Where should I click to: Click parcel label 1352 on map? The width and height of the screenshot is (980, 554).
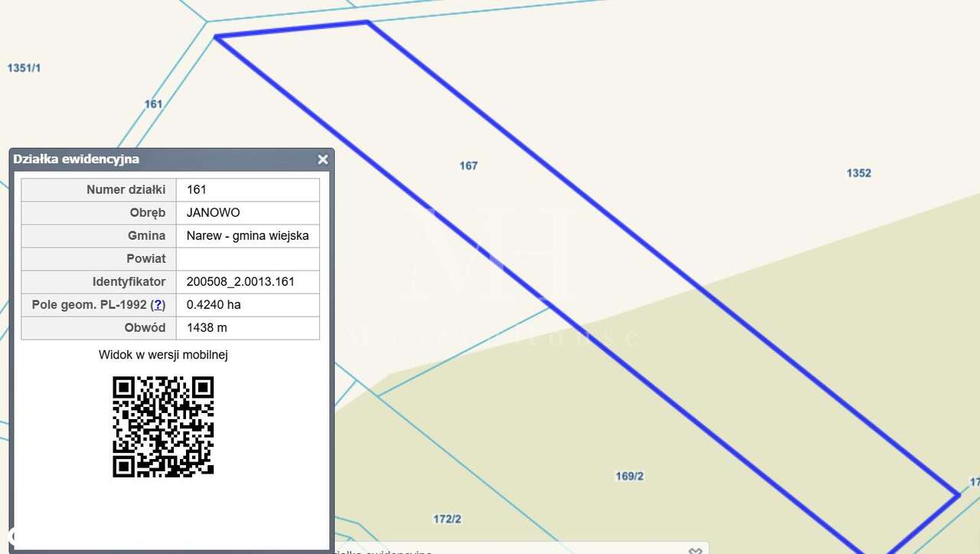click(x=859, y=173)
